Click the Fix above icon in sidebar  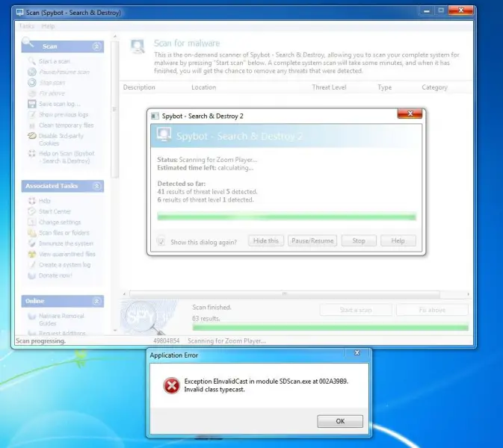tap(31, 93)
